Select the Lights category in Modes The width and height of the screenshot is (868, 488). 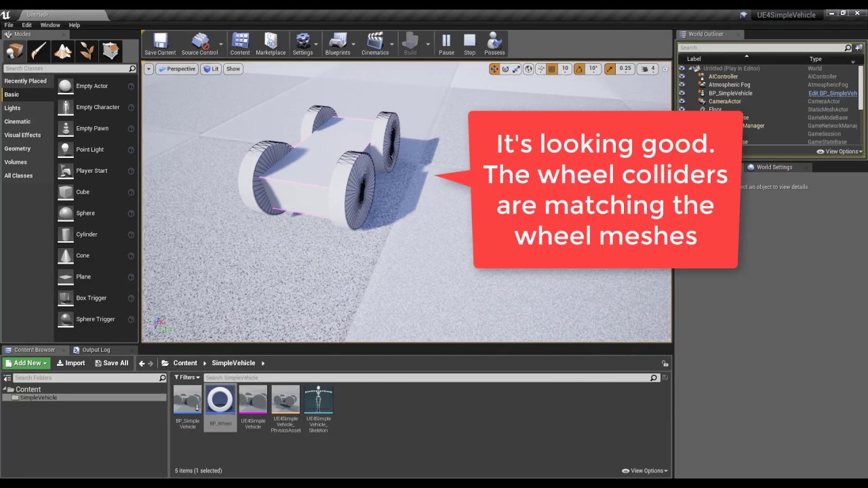click(12, 108)
